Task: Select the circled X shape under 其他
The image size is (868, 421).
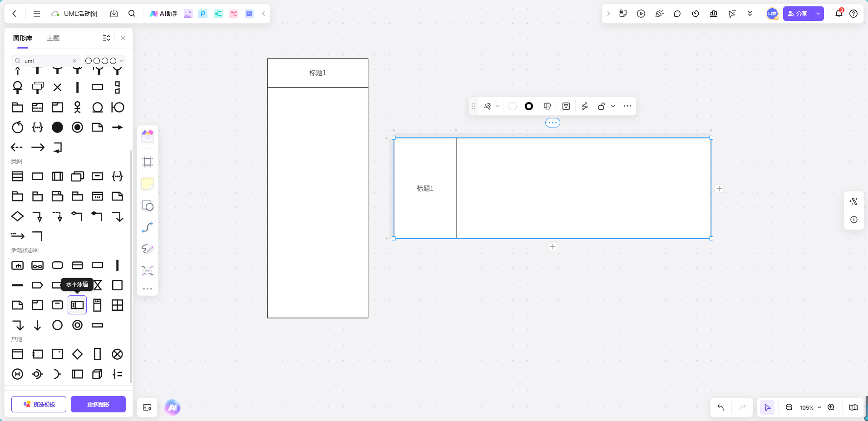Action: click(x=117, y=354)
